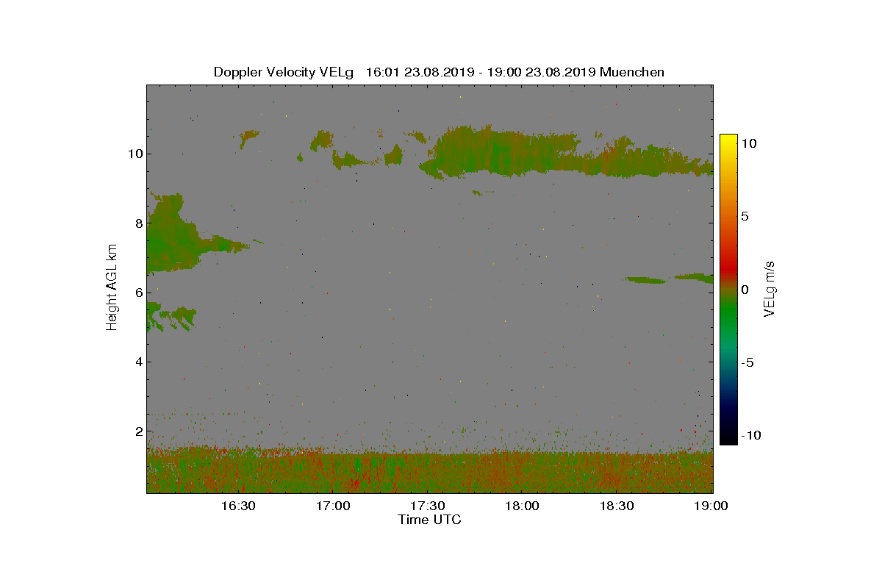The image size is (882, 588).
Task: Click the 18:00 time tick label
Action: 522,506
